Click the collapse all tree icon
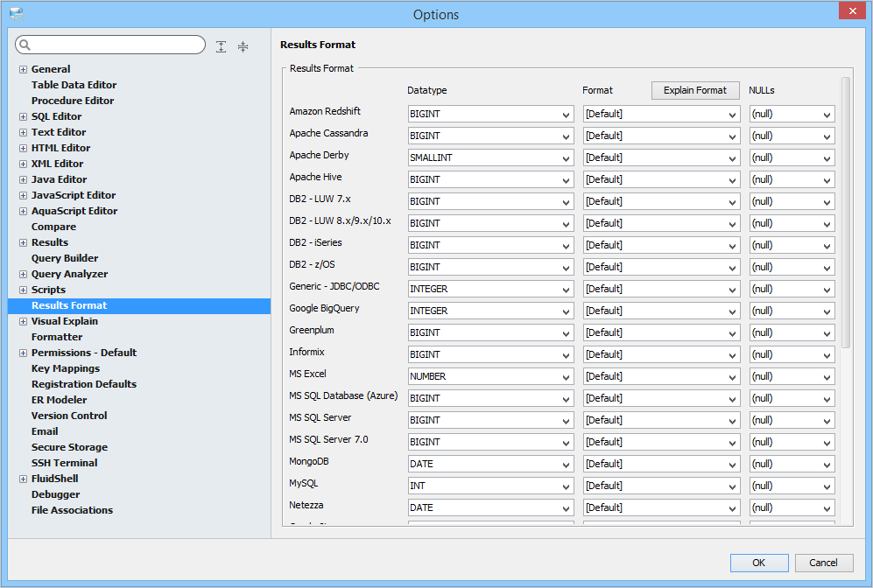The image size is (873, 588). click(x=243, y=46)
